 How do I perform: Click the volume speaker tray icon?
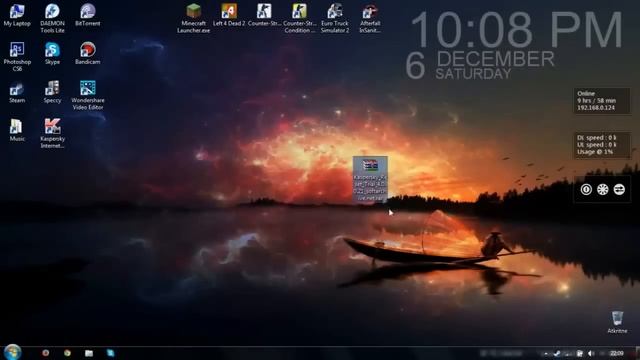tap(591, 353)
